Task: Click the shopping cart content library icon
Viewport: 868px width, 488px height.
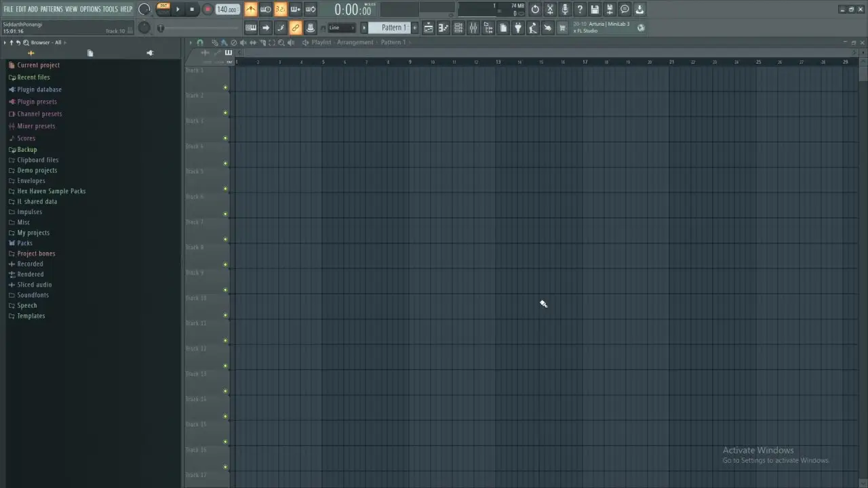Action: pos(563,28)
